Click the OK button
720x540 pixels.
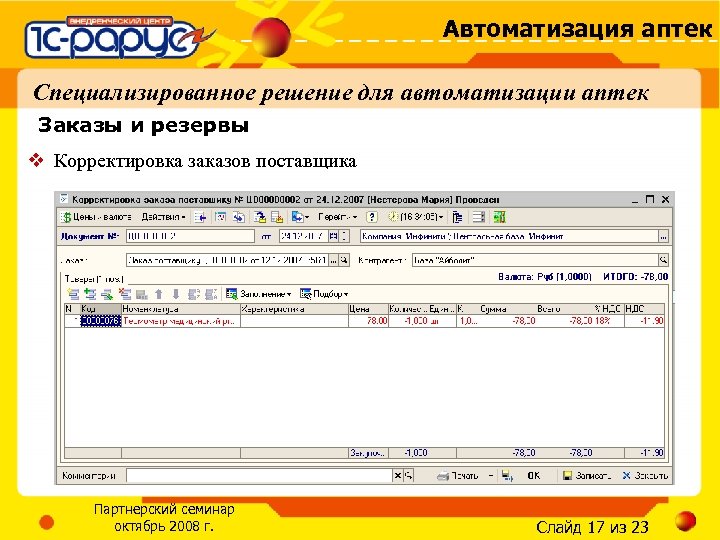tap(534, 476)
